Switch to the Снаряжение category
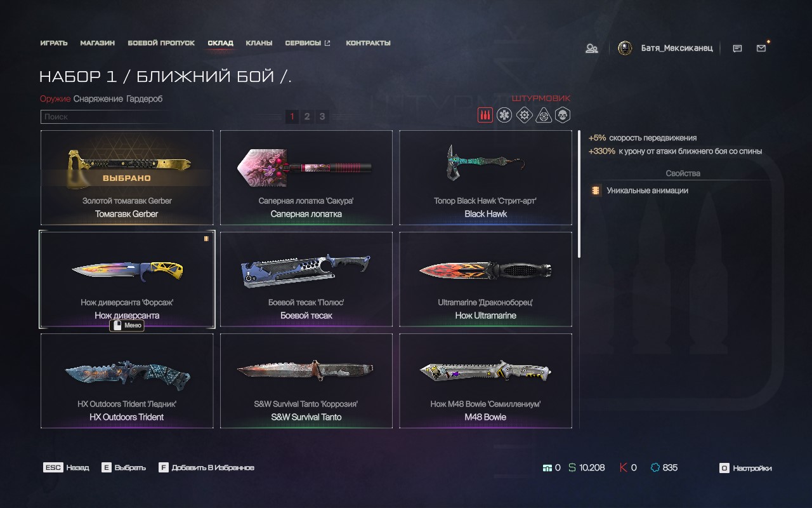The image size is (812, 508). click(x=98, y=99)
